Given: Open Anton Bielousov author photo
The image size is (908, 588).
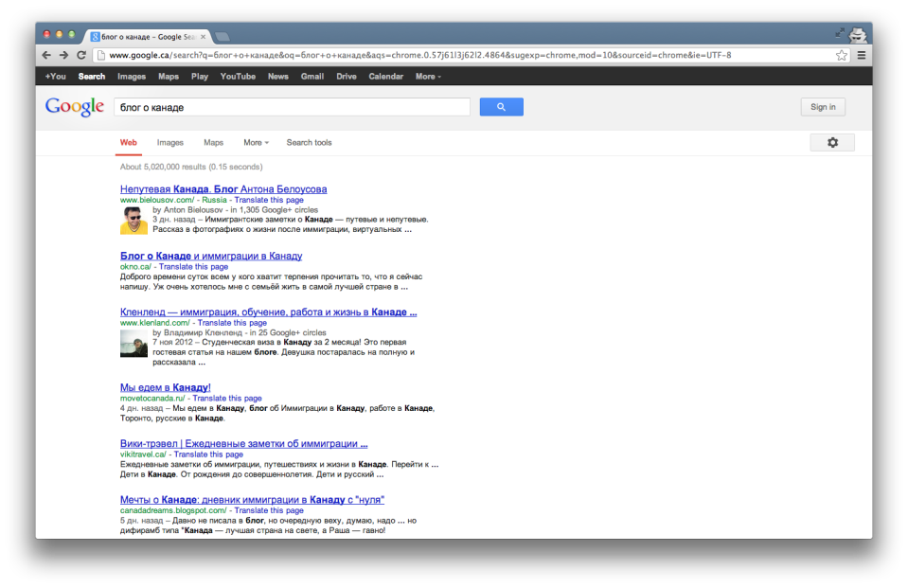Looking at the screenshot, I should [134, 221].
